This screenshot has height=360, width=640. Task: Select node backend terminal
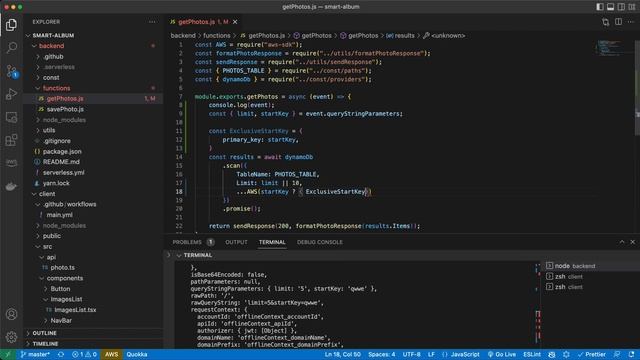pos(589,266)
